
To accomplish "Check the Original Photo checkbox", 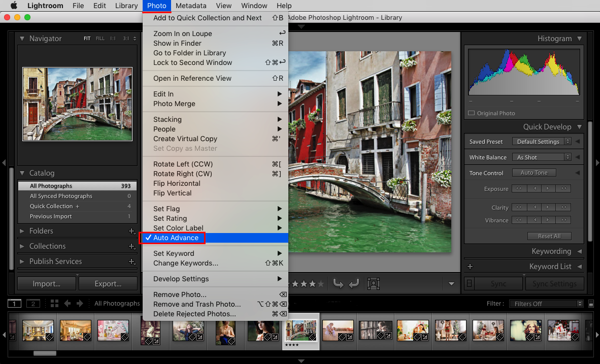I will 472,113.
